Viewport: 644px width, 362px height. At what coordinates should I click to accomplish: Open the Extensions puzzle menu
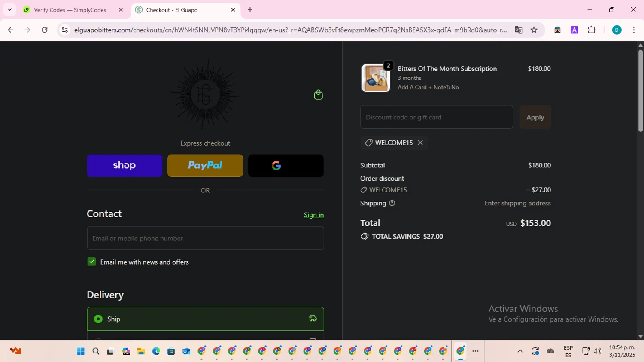[592, 30]
